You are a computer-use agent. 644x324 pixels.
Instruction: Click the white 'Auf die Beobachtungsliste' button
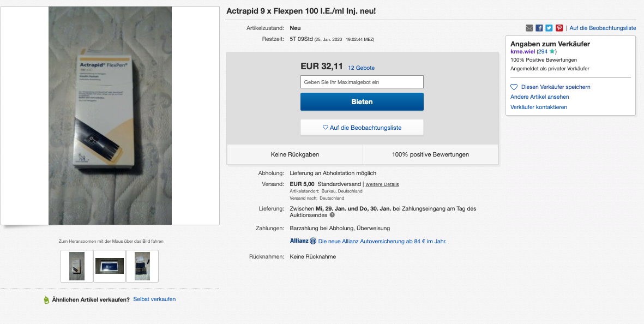tap(362, 128)
